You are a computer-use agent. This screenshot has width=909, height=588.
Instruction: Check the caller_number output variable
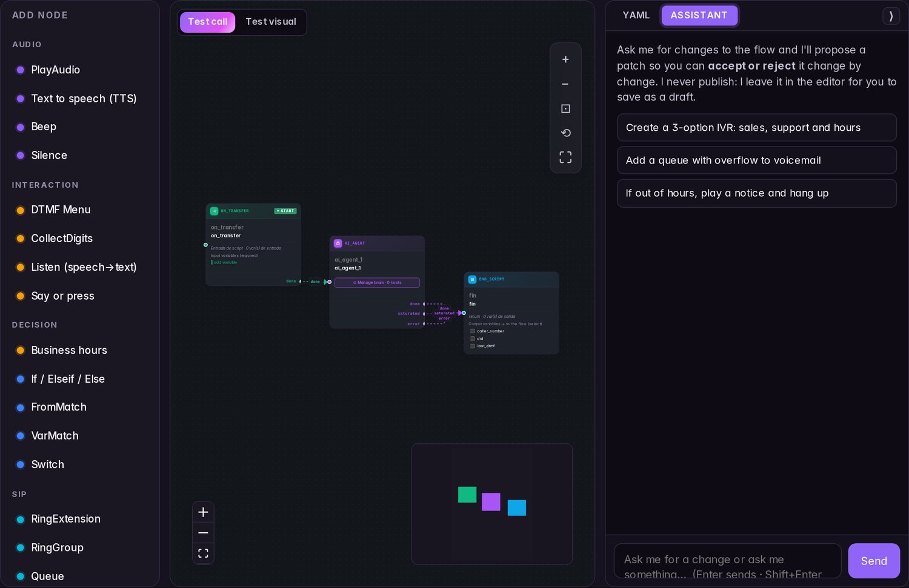(473, 331)
